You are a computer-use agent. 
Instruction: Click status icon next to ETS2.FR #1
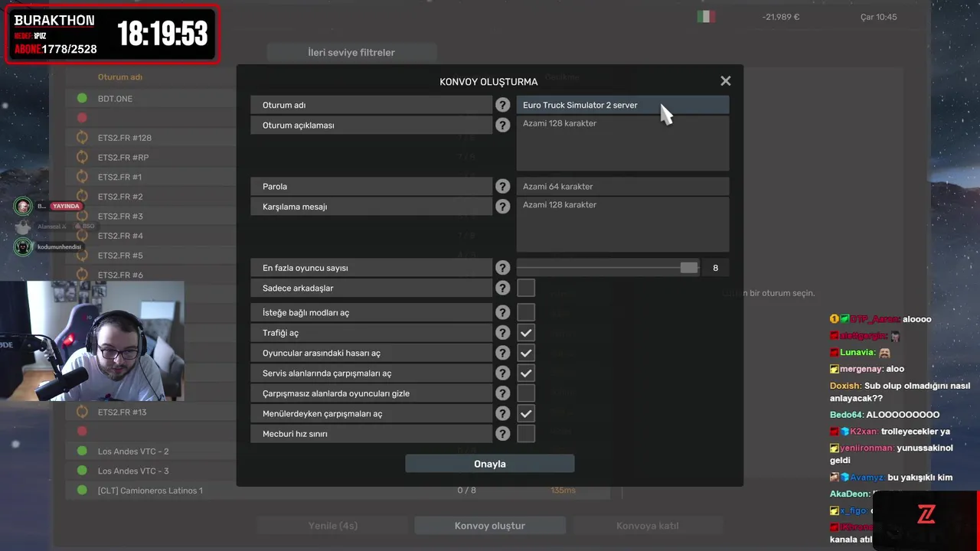click(x=82, y=177)
